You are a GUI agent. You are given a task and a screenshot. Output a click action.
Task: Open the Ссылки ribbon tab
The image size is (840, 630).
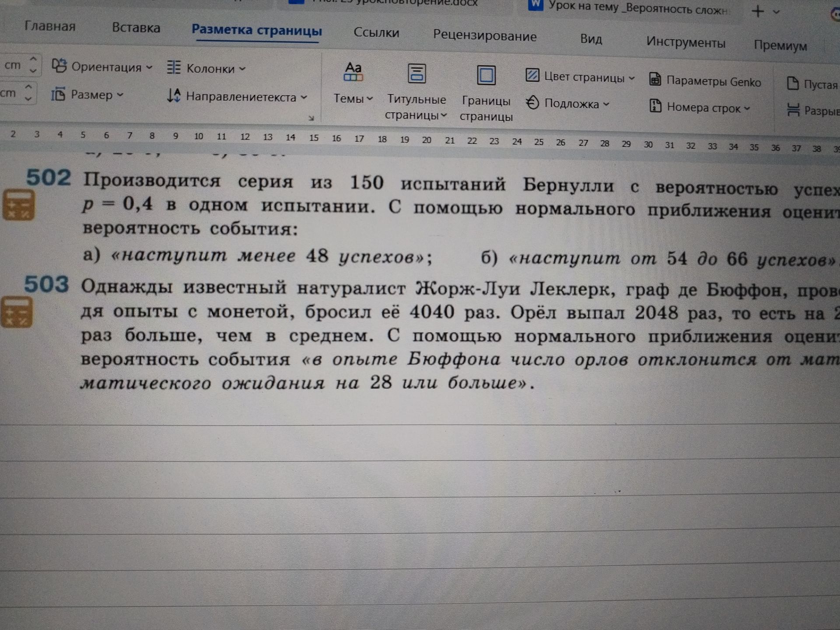pyautogui.click(x=376, y=32)
